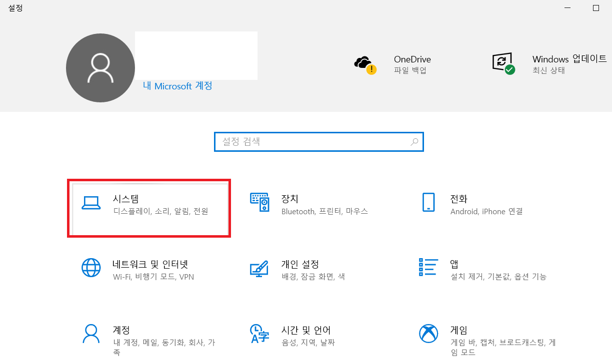Click the OneDrive warning badge
612x364 pixels.
(370, 69)
